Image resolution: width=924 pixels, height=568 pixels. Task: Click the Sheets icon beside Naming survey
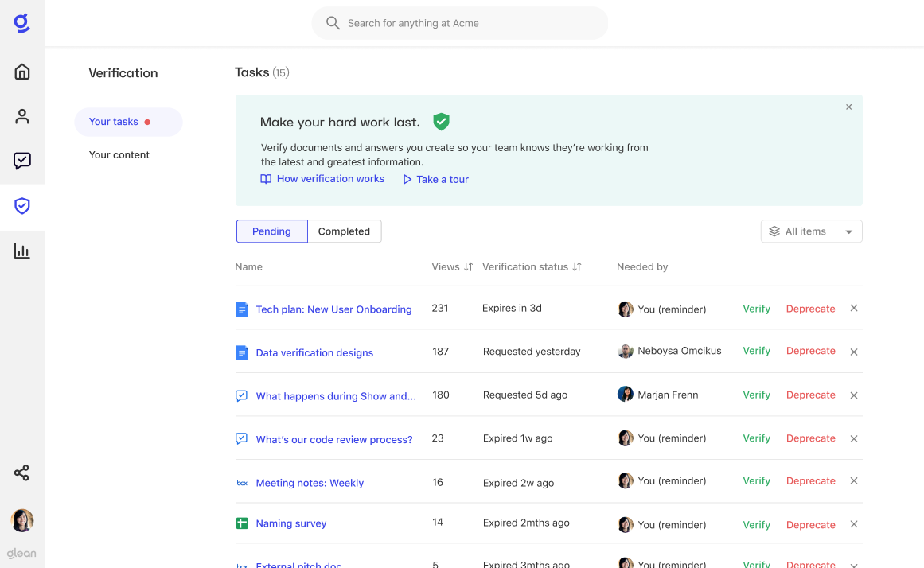[241, 523]
